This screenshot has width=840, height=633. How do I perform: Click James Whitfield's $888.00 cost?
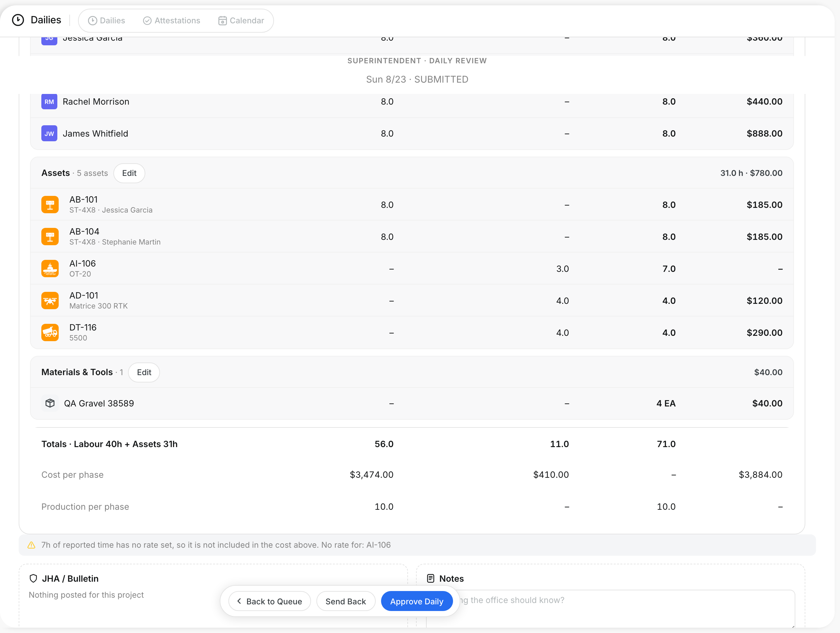(764, 134)
